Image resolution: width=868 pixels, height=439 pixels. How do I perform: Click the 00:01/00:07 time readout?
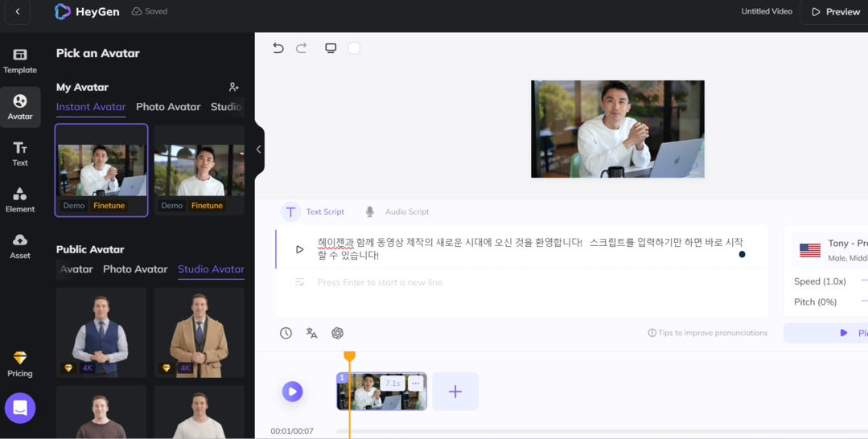(292, 431)
